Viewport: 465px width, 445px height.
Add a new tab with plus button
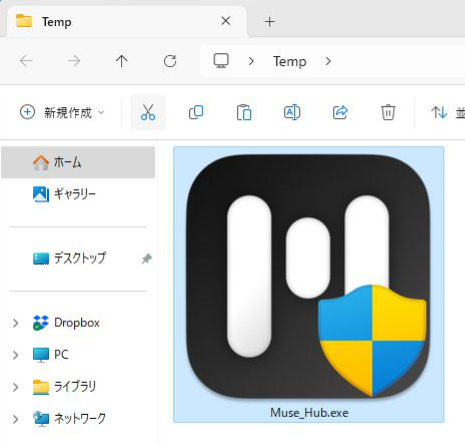coord(270,22)
